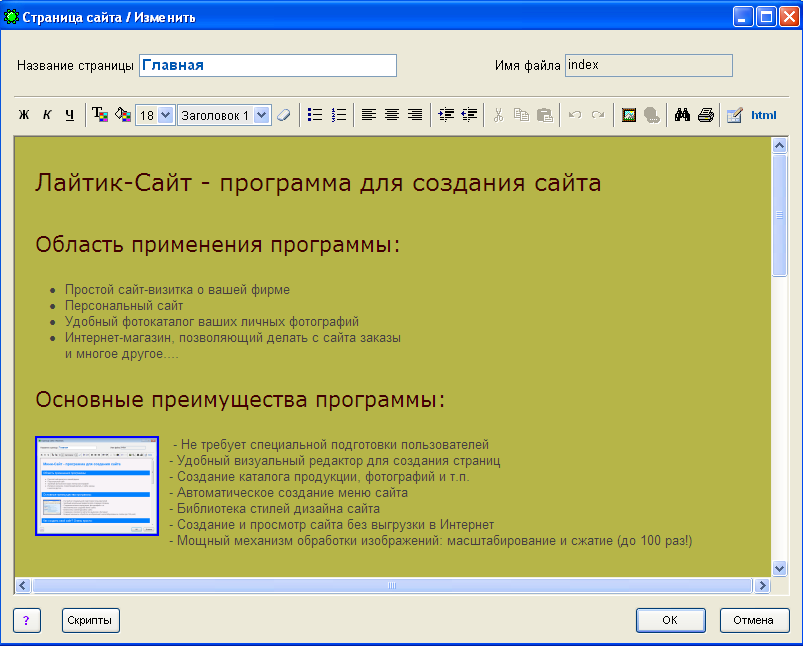
Task: Enable italic formatting with К
Action: [46, 114]
